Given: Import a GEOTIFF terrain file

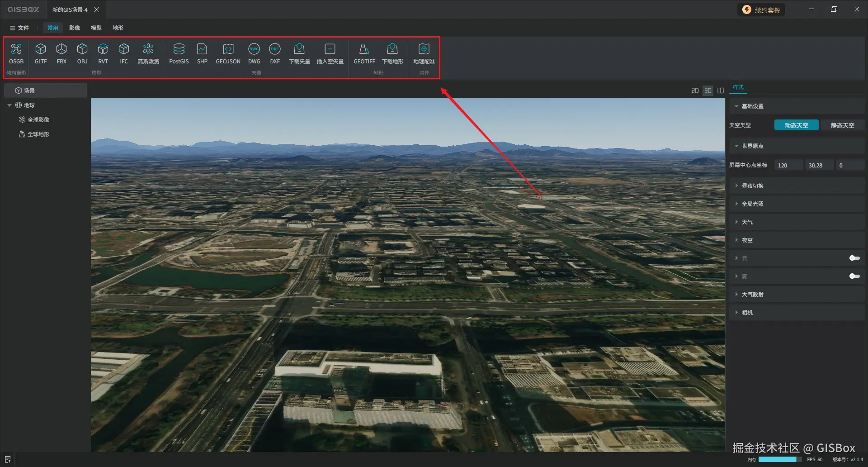Looking at the screenshot, I should pos(364,53).
